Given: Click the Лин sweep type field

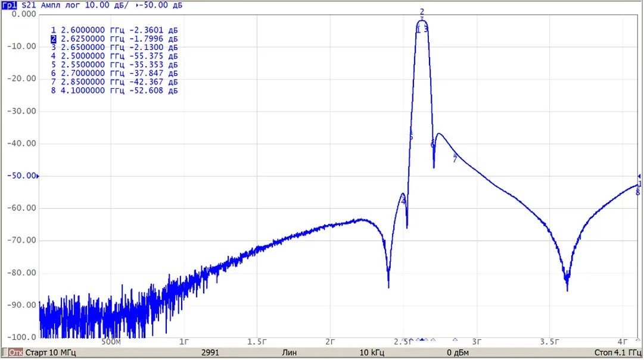Looking at the screenshot, I should click(x=289, y=352).
